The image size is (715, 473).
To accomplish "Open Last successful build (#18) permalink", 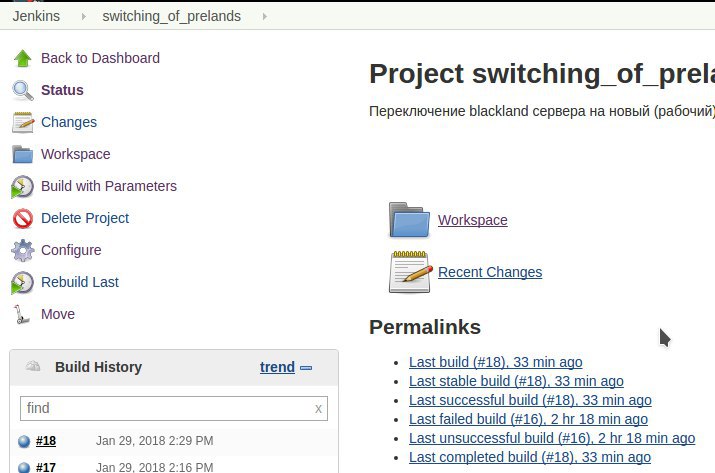I will pyautogui.click(x=530, y=400).
